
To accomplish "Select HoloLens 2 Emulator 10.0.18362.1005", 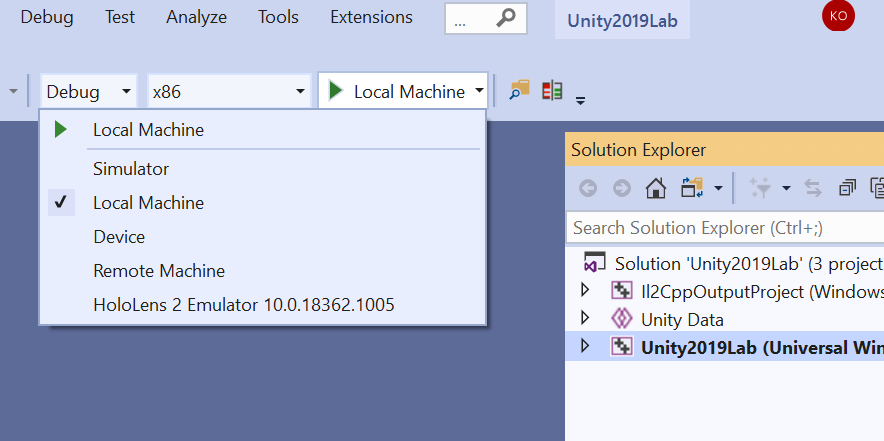I will coord(263,305).
